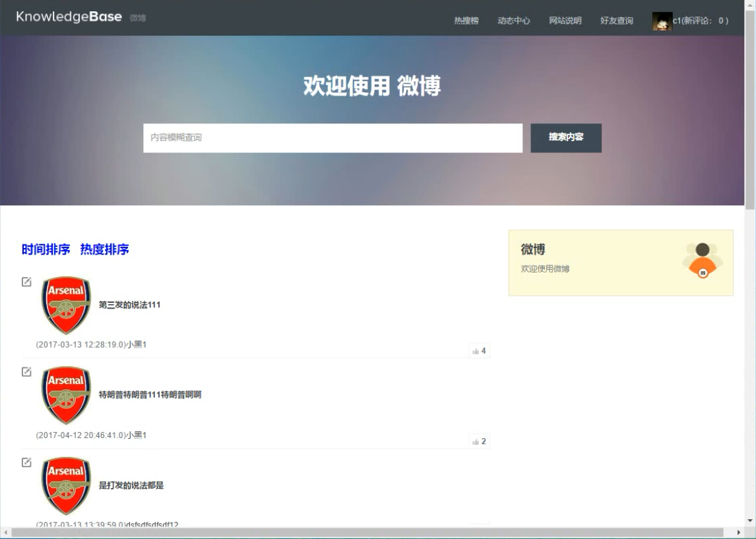The image size is (756, 539).
Task: Focus the 内容模糊查询 search field
Action: click(332, 138)
